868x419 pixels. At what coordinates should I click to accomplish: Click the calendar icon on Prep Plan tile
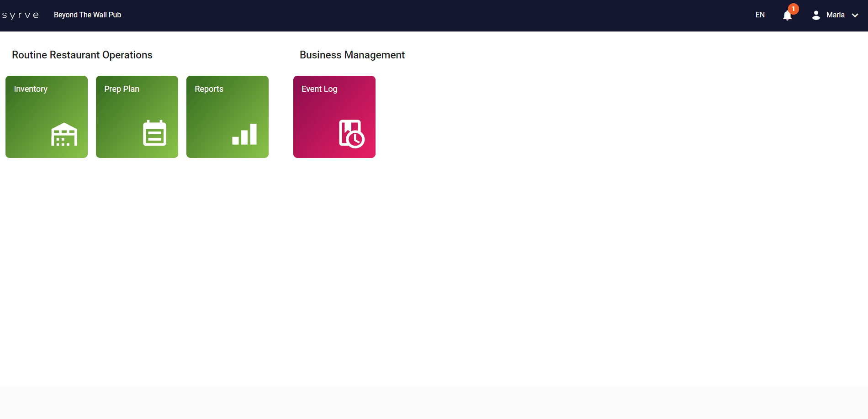pyautogui.click(x=154, y=133)
